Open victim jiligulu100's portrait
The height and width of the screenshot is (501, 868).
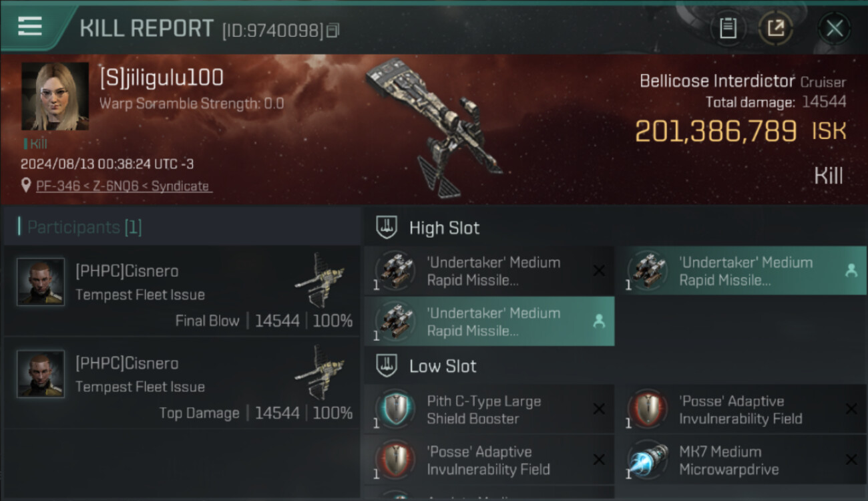[x=55, y=97]
